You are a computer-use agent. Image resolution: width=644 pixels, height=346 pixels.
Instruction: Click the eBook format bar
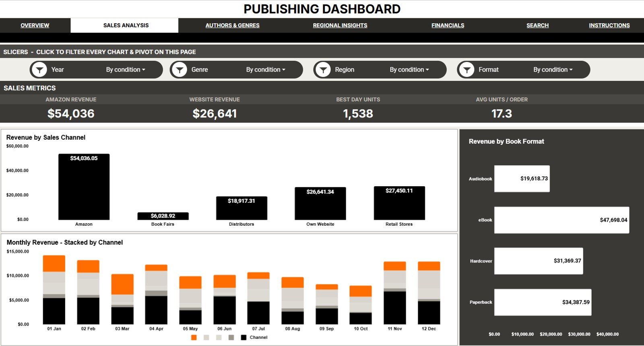[562, 220]
